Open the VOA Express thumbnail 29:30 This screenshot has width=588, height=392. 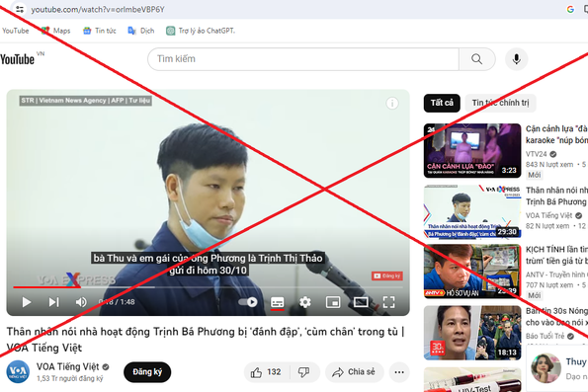[472, 211]
